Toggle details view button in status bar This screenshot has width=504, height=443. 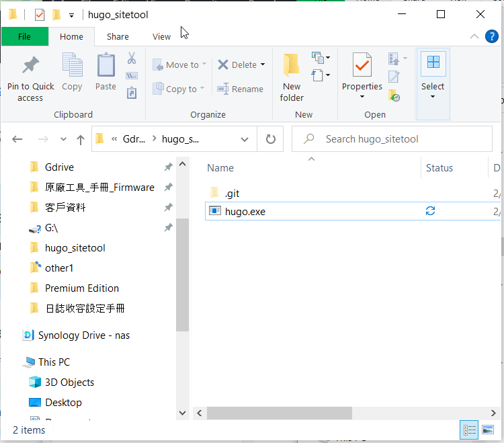point(469,430)
